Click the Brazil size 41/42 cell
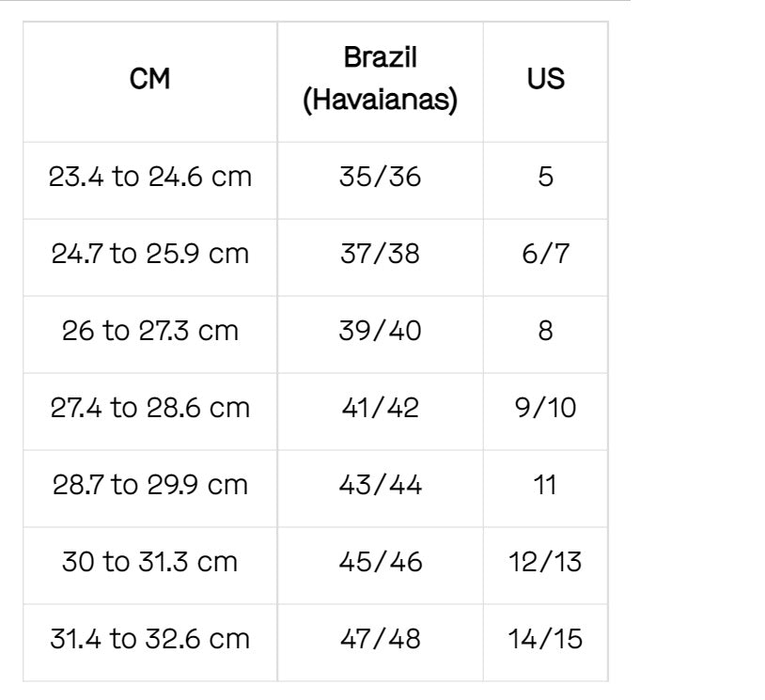Image resolution: width=765 pixels, height=700 pixels. [380, 408]
